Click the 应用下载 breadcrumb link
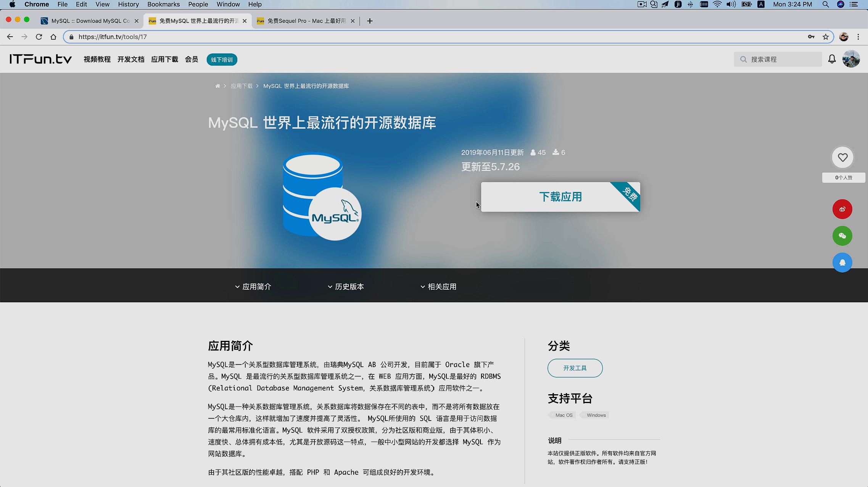Screen dimensions: 868x487 click(242, 86)
